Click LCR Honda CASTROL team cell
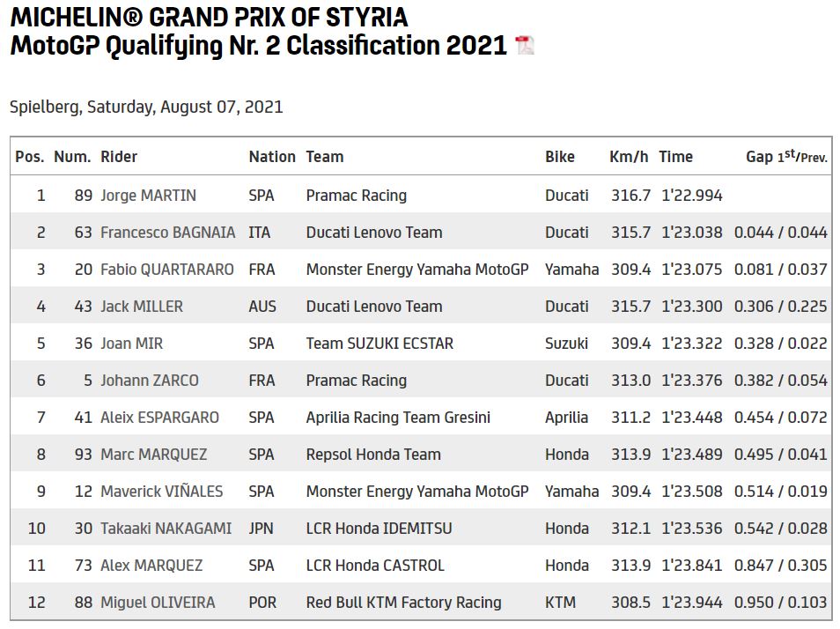 point(375,566)
